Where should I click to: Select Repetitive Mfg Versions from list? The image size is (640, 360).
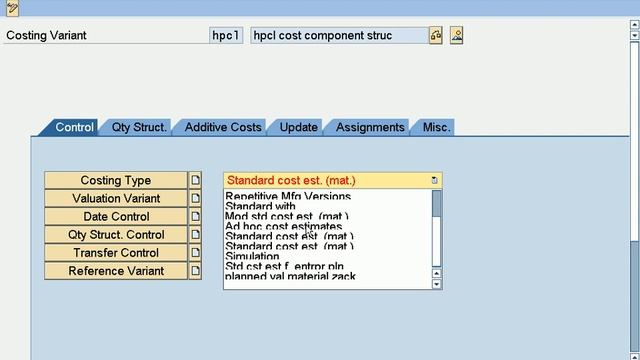pyautogui.click(x=288, y=196)
